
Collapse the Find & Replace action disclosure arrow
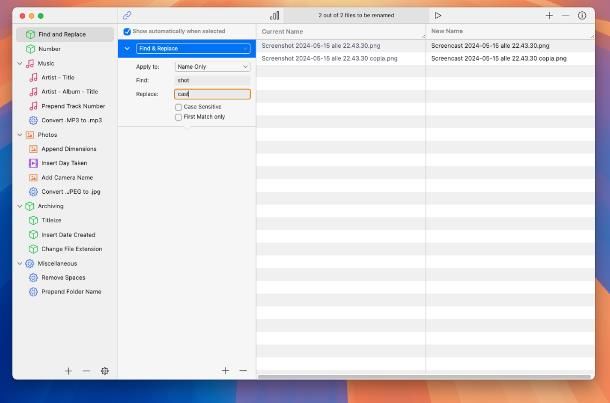tap(127, 49)
